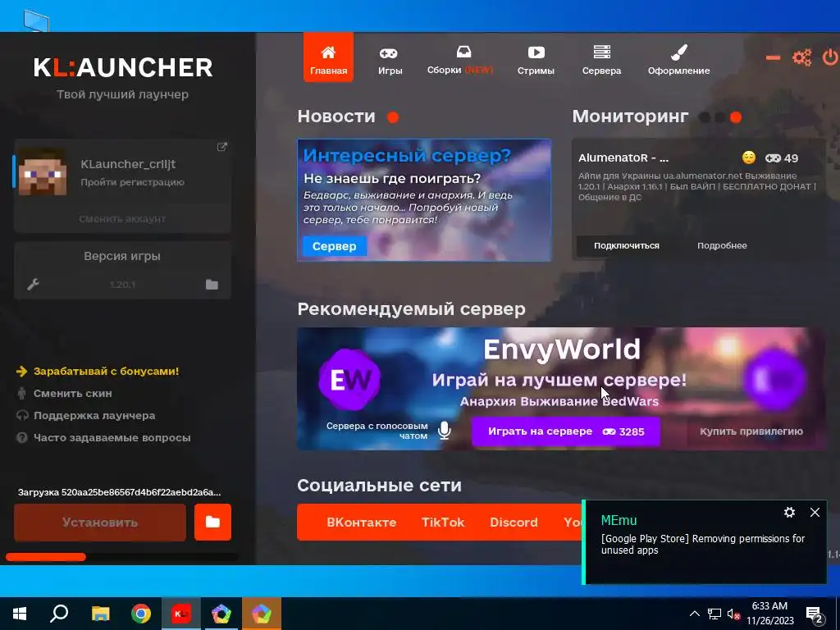This screenshot has height=630, width=840.
Task: Click the purple EW EnvyWorld logo
Action: tap(349, 380)
